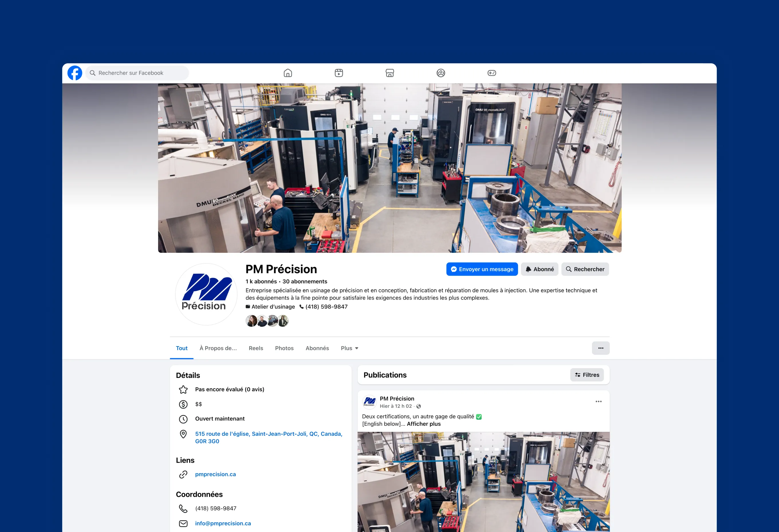Screen dimensions: 779x532
Task: Click the globe audience icon on post
Action: 419,406
